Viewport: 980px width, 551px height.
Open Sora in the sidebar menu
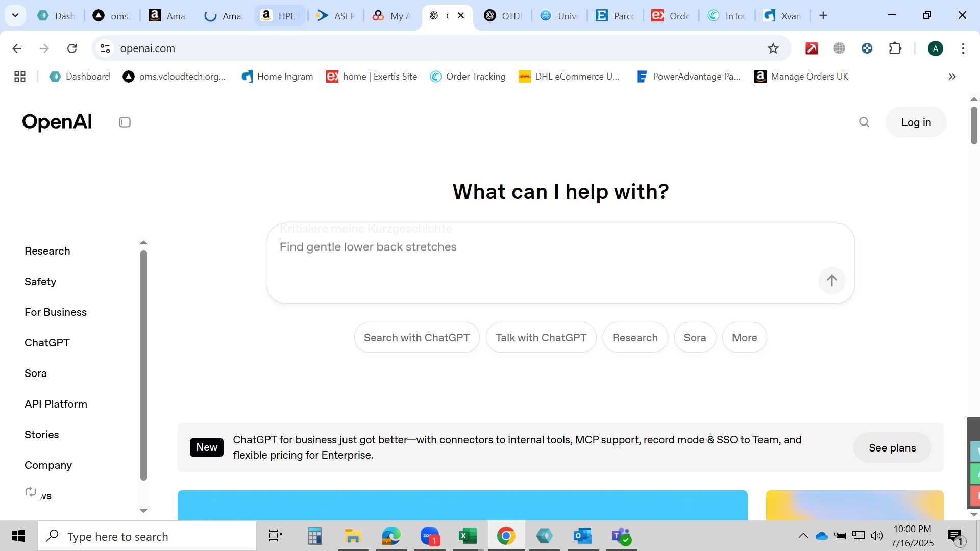[36, 373]
